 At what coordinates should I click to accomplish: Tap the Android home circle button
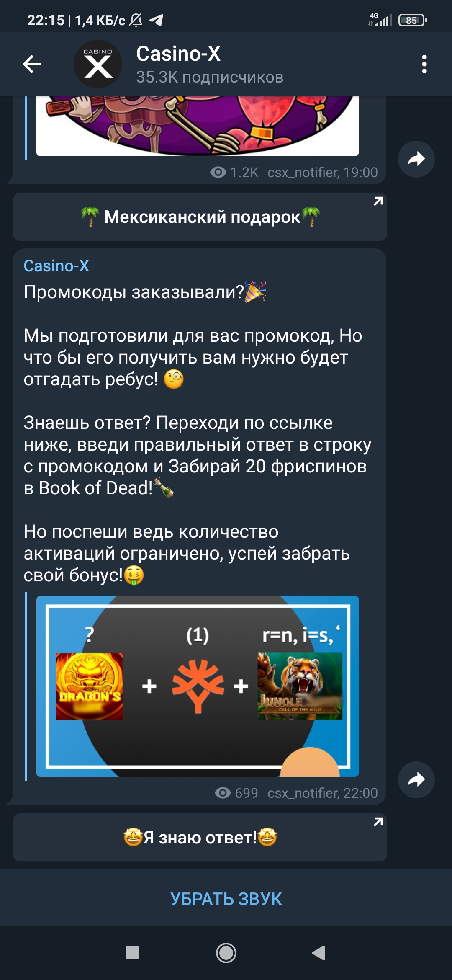226,953
